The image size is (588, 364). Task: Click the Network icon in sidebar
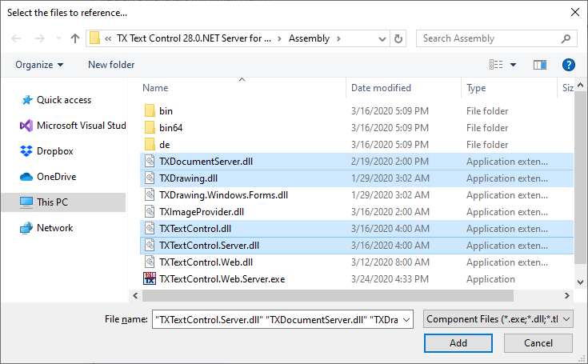pos(26,228)
